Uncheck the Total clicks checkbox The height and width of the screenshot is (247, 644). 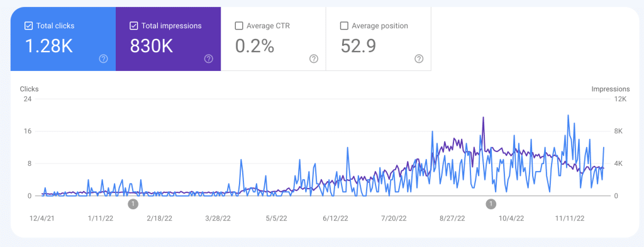[28, 26]
